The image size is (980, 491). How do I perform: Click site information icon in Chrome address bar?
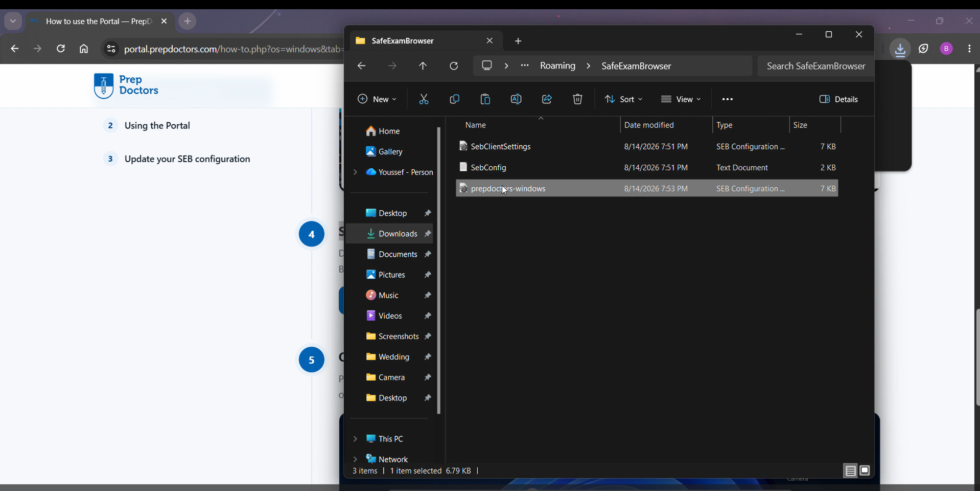point(111,49)
